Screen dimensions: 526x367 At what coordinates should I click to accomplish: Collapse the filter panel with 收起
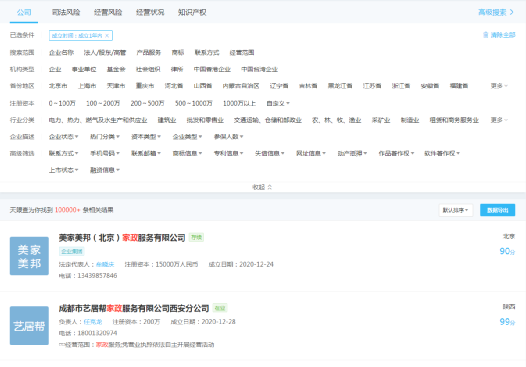click(262, 187)
